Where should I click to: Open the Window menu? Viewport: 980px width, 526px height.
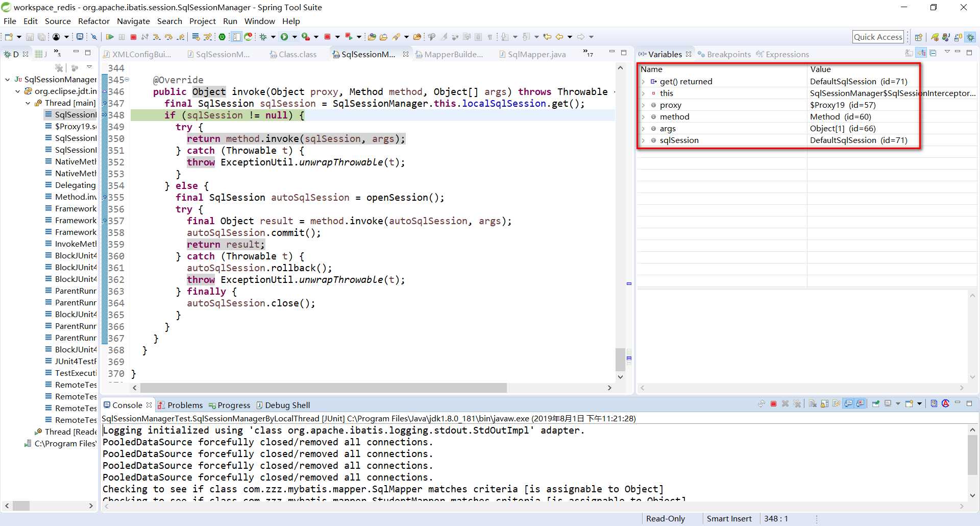(x=259, y=21)
